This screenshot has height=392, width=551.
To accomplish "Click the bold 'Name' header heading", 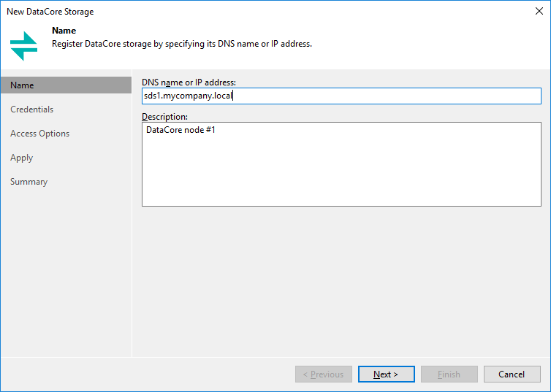I will tap(64, 31).
